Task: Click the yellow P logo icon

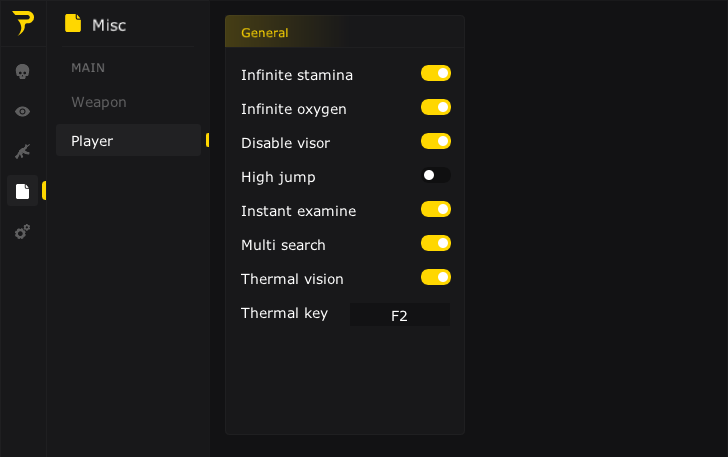Action: (22, 24)
